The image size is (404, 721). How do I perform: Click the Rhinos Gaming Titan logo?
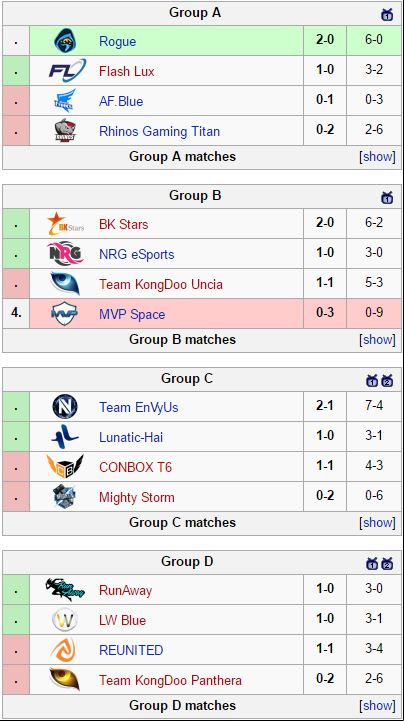coord(65,131)
